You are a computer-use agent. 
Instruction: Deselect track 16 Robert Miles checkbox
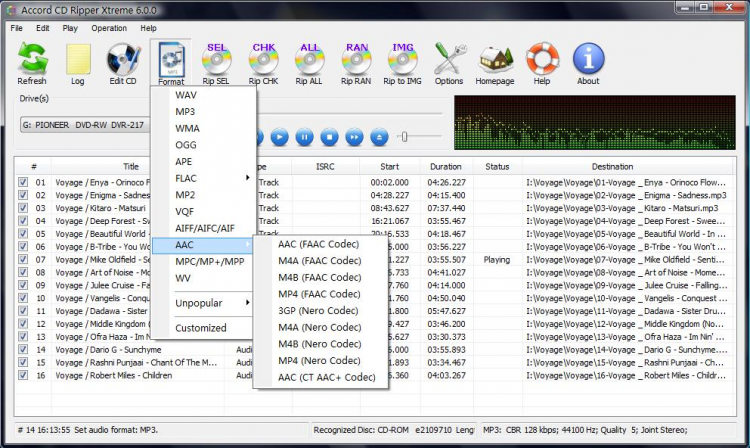pos(23,375)
